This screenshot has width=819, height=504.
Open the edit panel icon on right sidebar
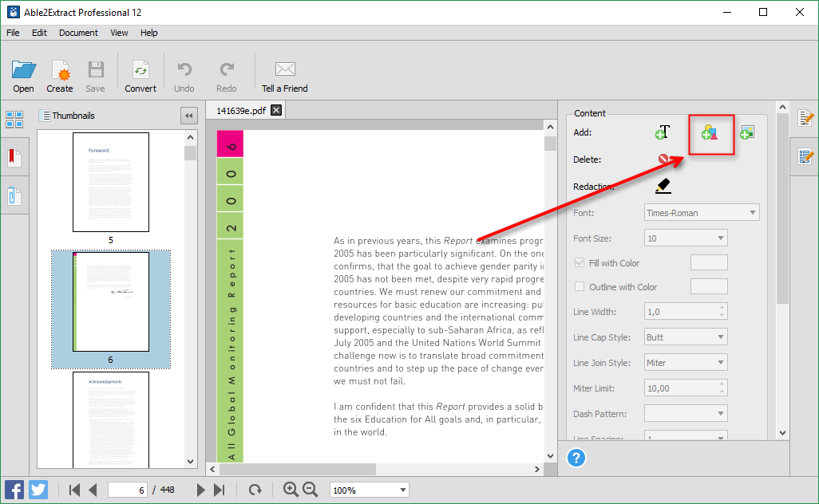point(806,118)
